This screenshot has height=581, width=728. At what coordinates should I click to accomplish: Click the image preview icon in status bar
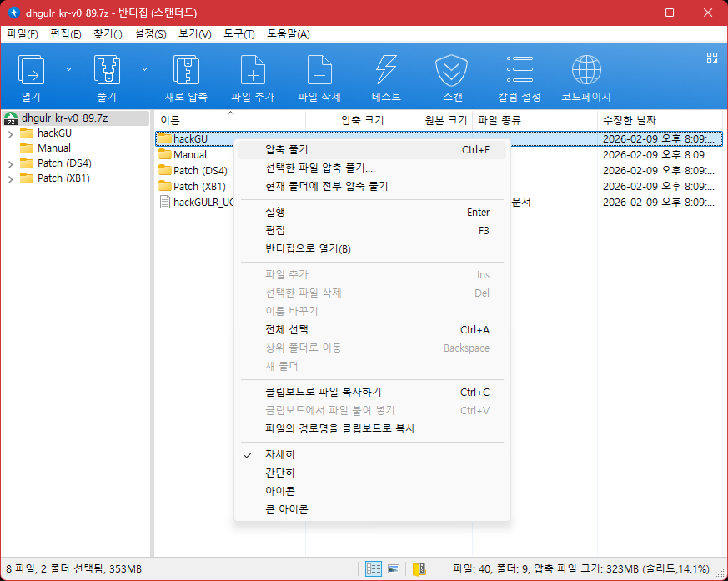point(394,568)
